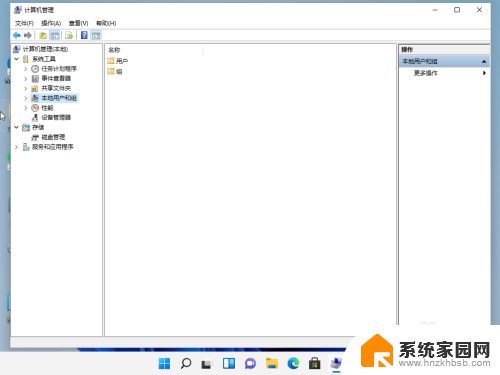
Task: Click the Export List toolbar icon
Action: click(x=69, y=35)
